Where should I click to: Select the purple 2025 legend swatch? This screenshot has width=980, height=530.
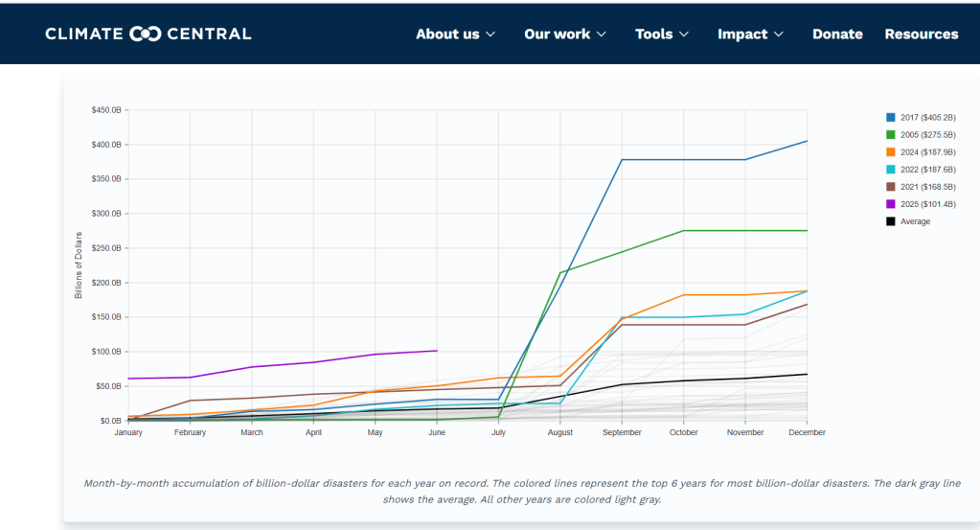click(891, 204)
